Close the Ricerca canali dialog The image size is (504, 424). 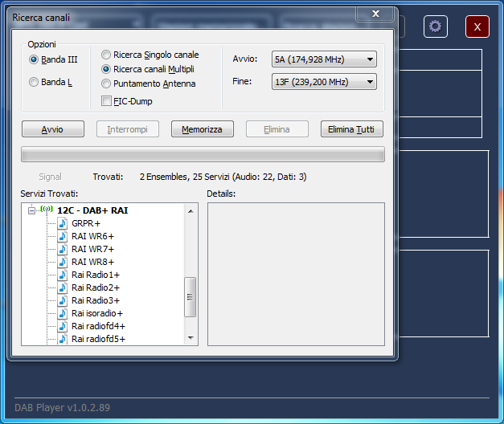click(x=375, y=14)
